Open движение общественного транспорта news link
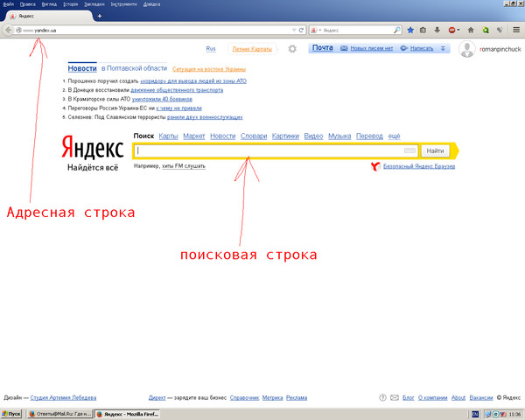This screenshot has width=525, height=420. 177,90
